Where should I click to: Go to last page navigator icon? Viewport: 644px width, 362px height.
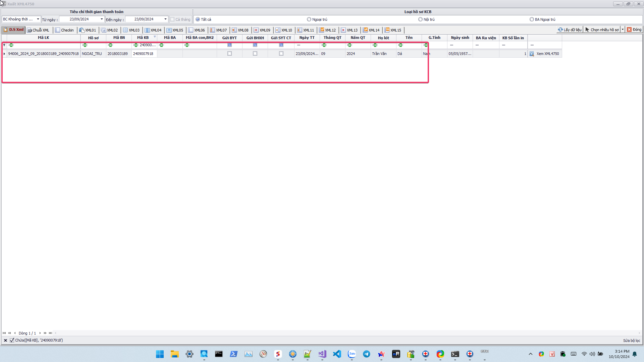click(50, 333)
